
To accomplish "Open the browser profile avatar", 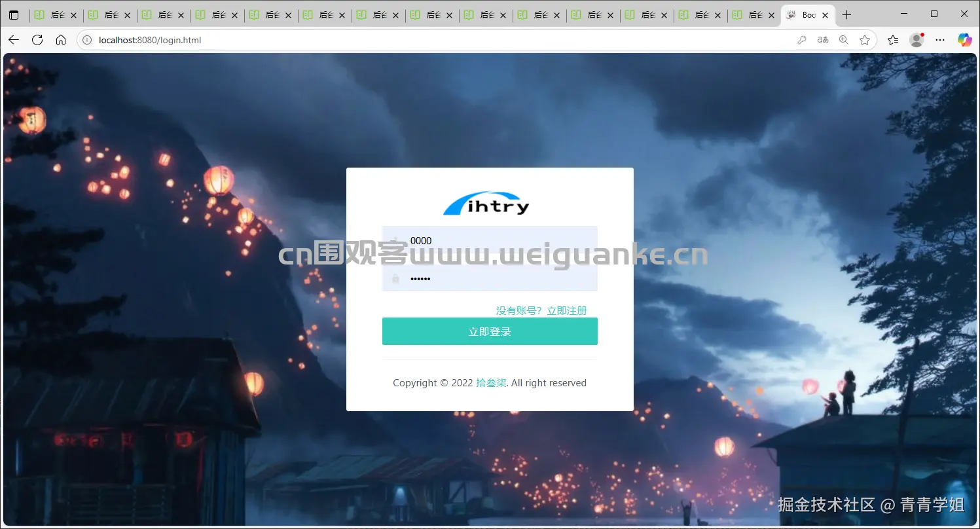I will 916,40.
